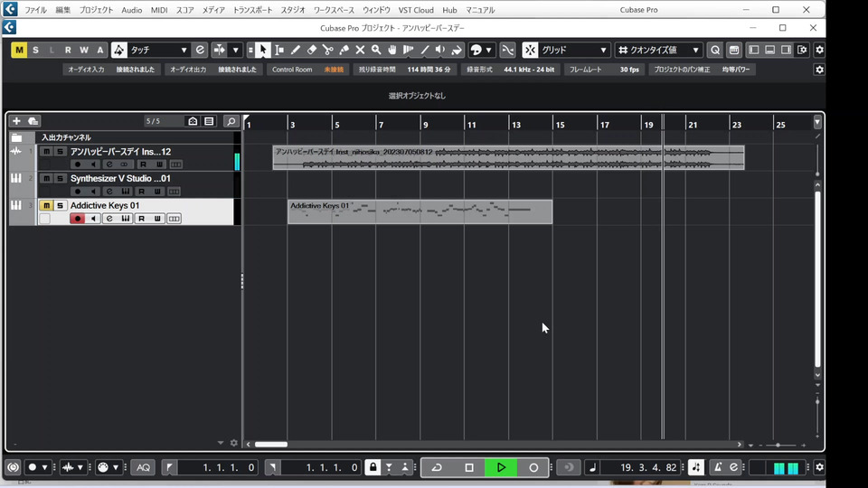Screen dimensions: 868x488
Task: Show or hide the left zone
Action: (754, 50)
